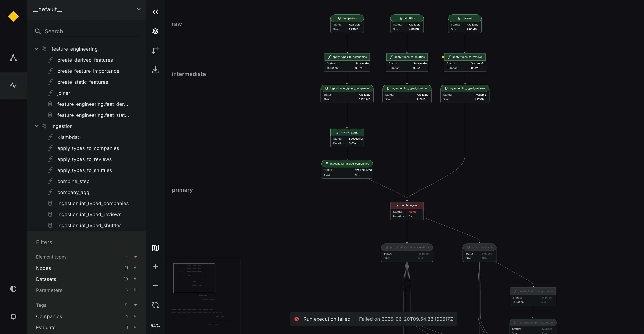Export the pipeline via the download icon
Image resolution: width=644 pixels, height=334 pixels.
point(155,70)
